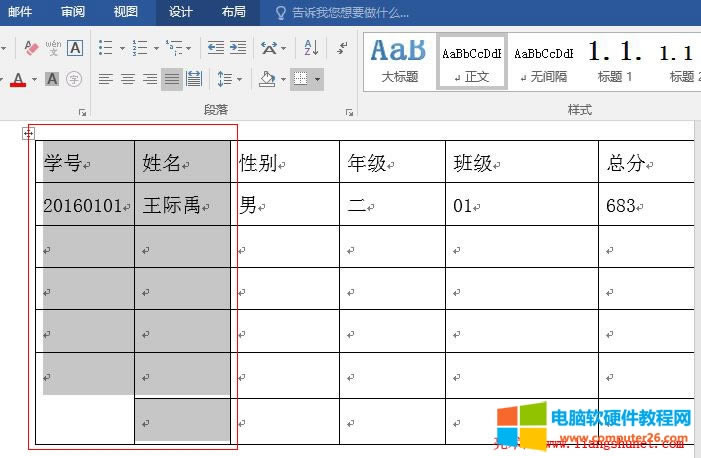Switch to the 邮件 ribbon tab

point(21,12)
